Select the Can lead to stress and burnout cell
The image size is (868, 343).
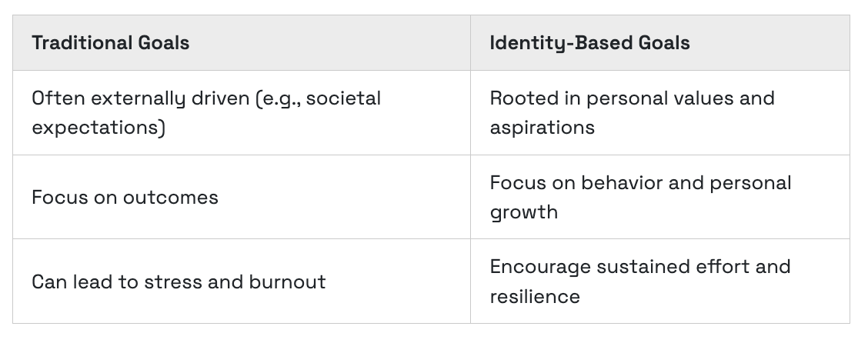click(242, 281)
